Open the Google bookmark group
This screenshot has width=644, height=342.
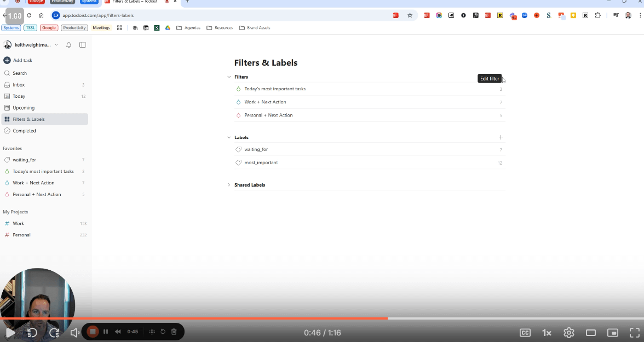(x=49, y=27)
